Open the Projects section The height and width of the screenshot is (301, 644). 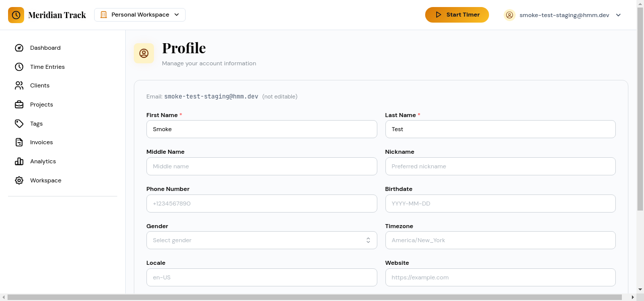(19, 105)
